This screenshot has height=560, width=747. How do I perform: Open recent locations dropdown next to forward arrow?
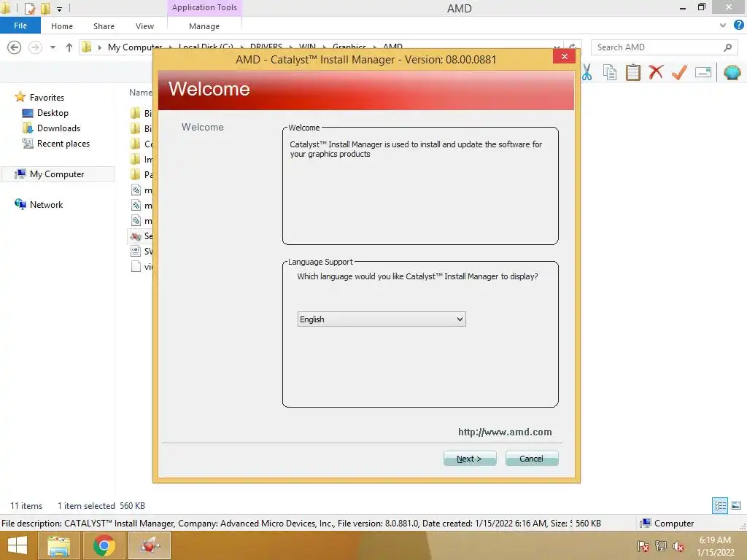point(53,47)
